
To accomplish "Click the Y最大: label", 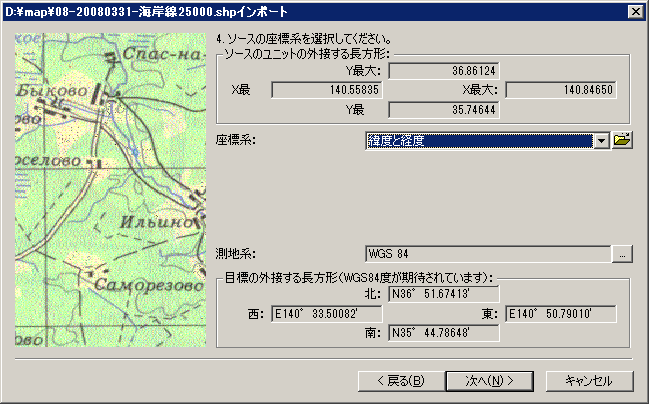I will 363,71.
